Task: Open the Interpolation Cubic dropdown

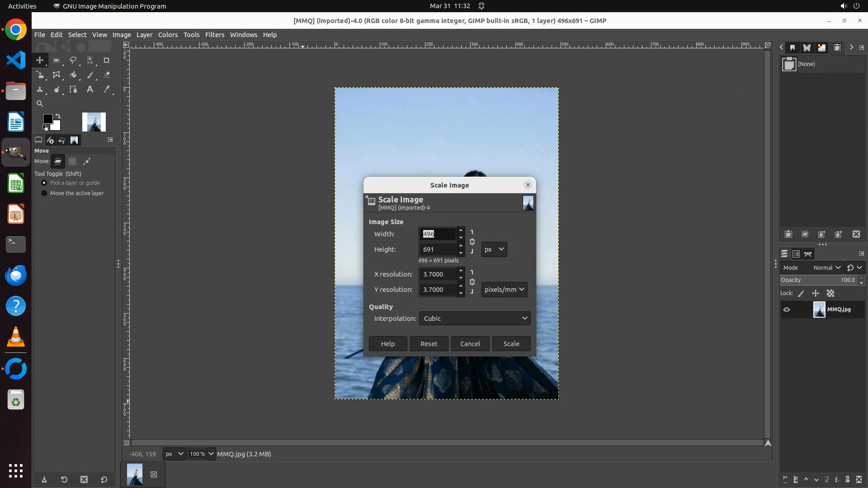Action: pos(474,319)
